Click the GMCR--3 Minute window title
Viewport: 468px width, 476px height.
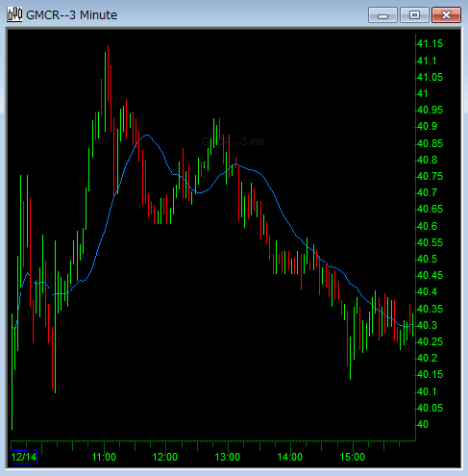point(71,15)
